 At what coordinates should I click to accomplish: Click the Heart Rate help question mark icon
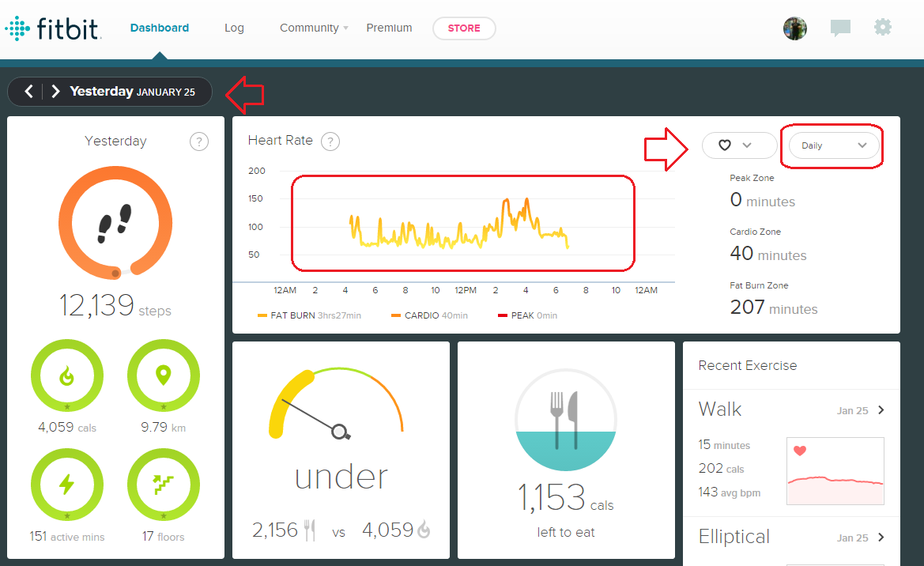pyautogui.click(x=330, y=141)
